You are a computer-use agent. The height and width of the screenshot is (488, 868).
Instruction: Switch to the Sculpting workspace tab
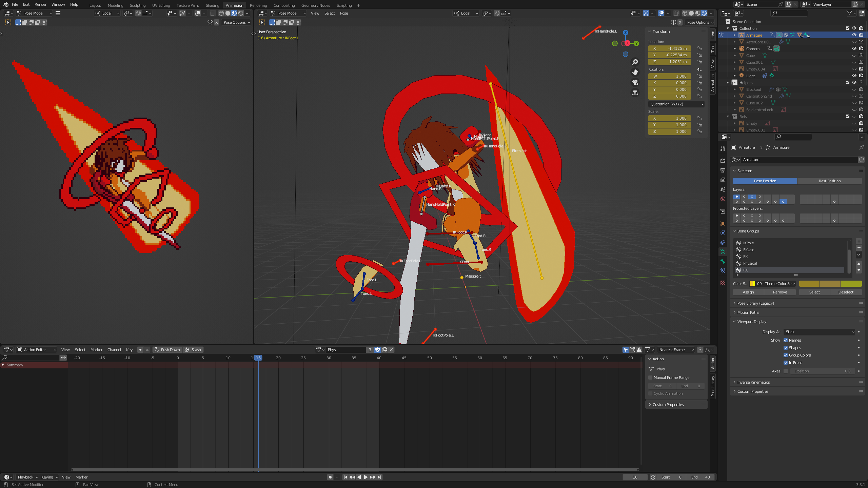tap(138, 5)
